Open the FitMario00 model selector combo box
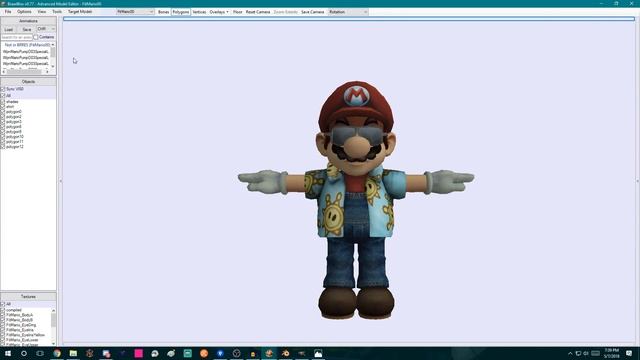The width and height of the screenshot is (640, 360). (135, 12)
